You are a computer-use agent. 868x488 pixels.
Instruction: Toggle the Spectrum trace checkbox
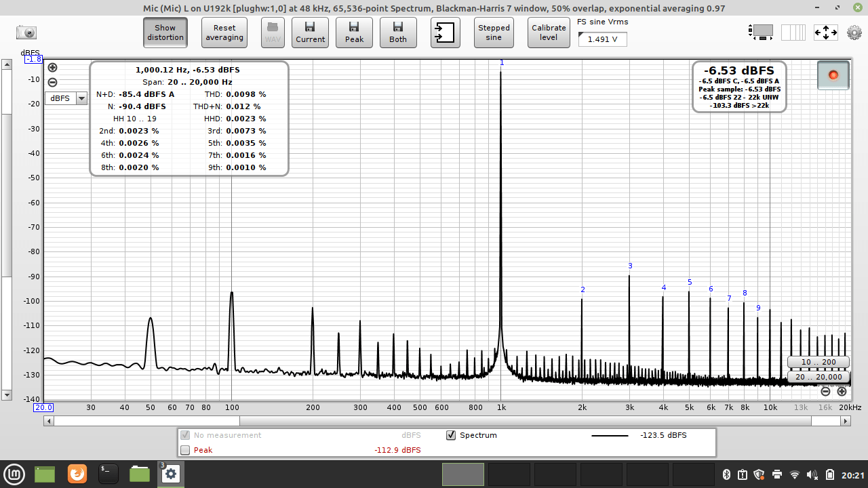451,435
